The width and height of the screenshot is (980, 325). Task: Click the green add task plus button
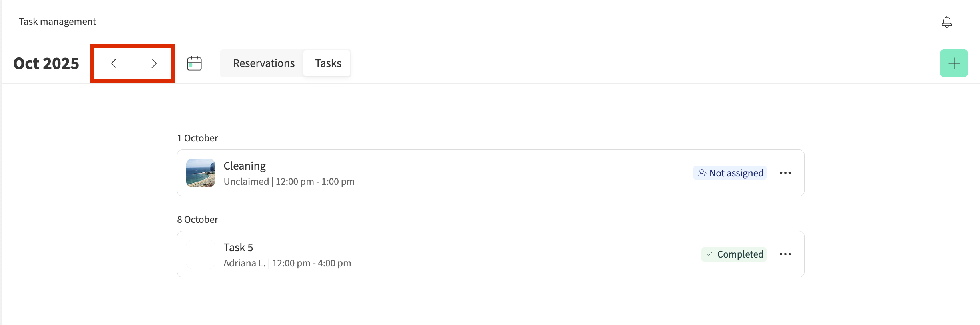coord(954,63)
